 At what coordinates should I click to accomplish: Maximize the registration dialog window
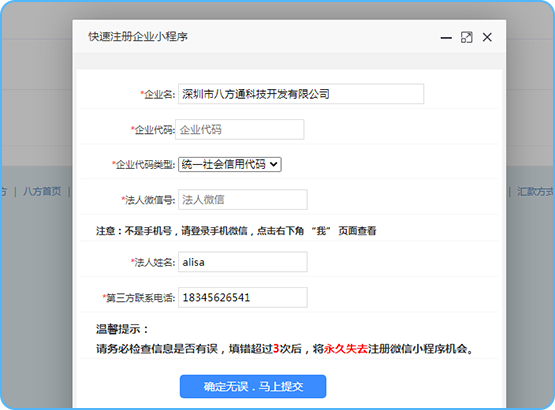click(467, 37)
